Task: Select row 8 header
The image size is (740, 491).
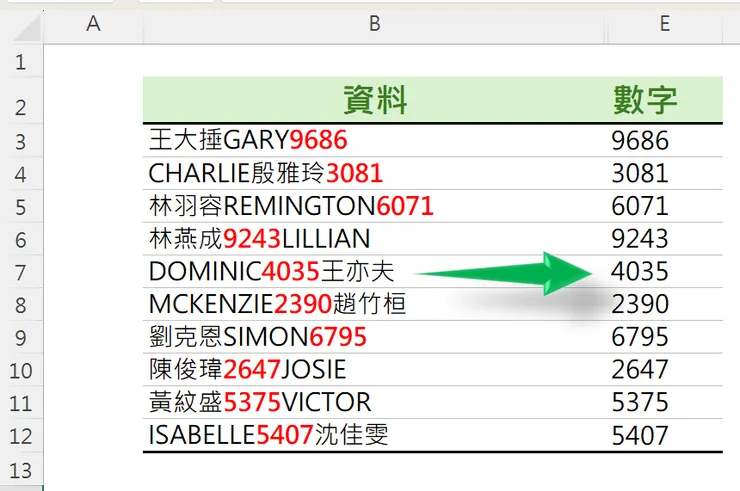Action: (x=21, y=305)
